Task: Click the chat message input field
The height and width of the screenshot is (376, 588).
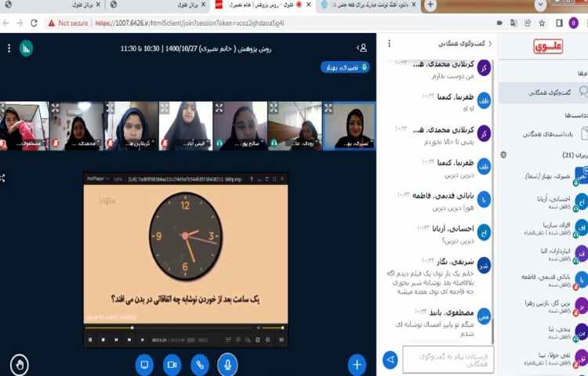Action: tap(448, 360)
